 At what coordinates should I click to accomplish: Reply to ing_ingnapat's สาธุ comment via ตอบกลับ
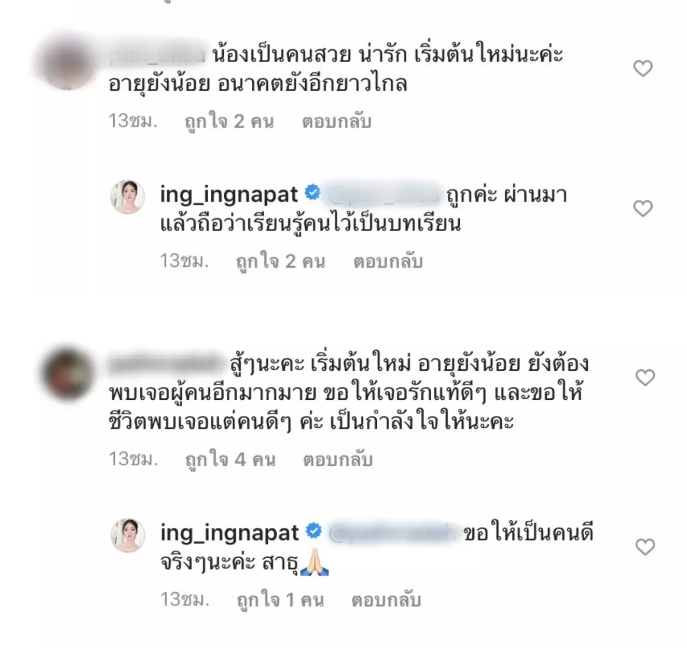point(386,600)
